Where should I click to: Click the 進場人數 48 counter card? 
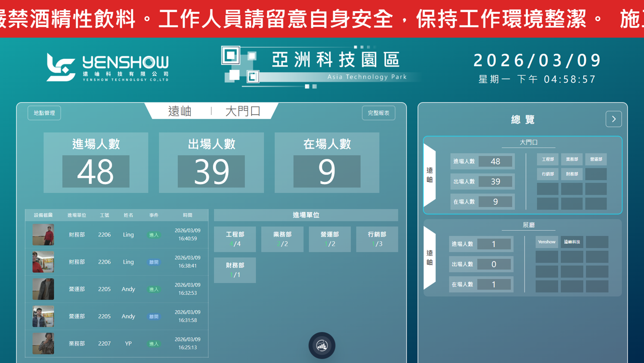(96, 162)
